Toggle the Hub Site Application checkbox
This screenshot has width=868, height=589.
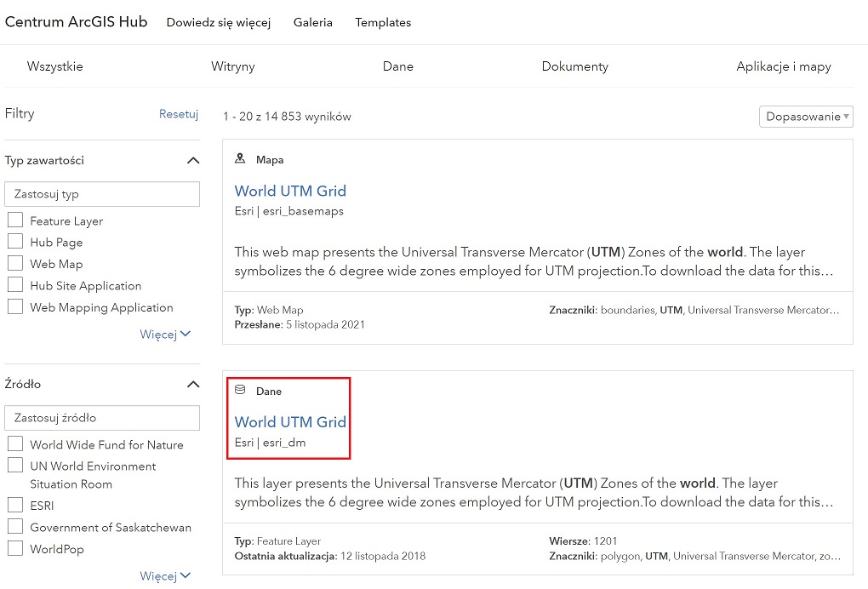15,285
